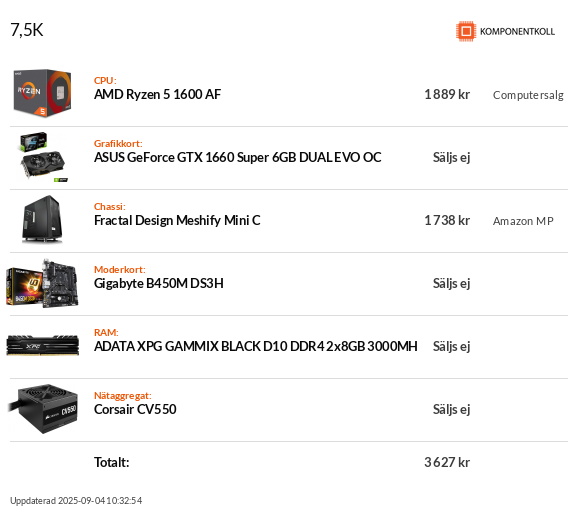This screenshot has height=514, width=577.
Task: Follow the Fractal Design Meshify Mini C link
Action: (x=177, y=221)
